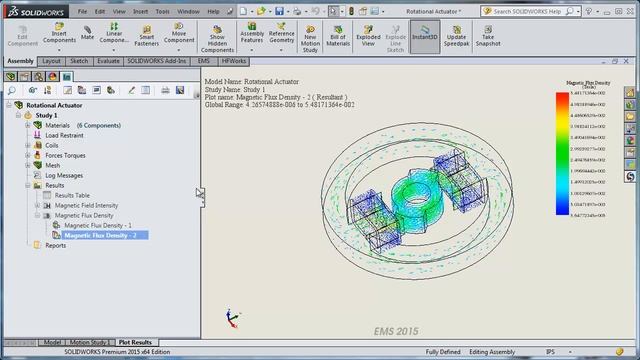
Task: Expand the Coils node
Action: pyautogui.click(x=28, y=145)
